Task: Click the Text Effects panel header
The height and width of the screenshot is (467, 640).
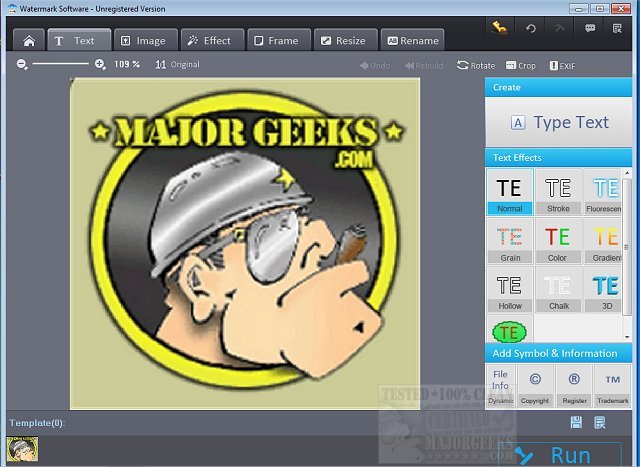Action: click(x=558, y=158)
